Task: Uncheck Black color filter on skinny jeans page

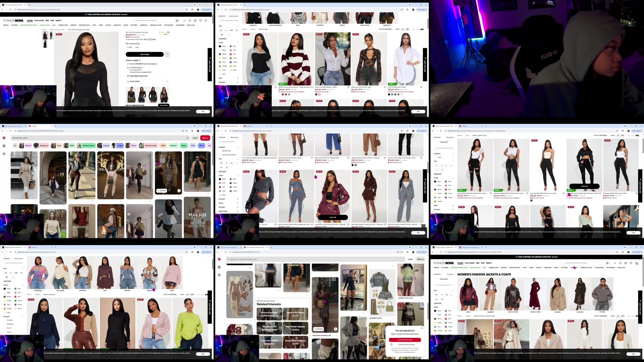Action: (x=435, y=182)
